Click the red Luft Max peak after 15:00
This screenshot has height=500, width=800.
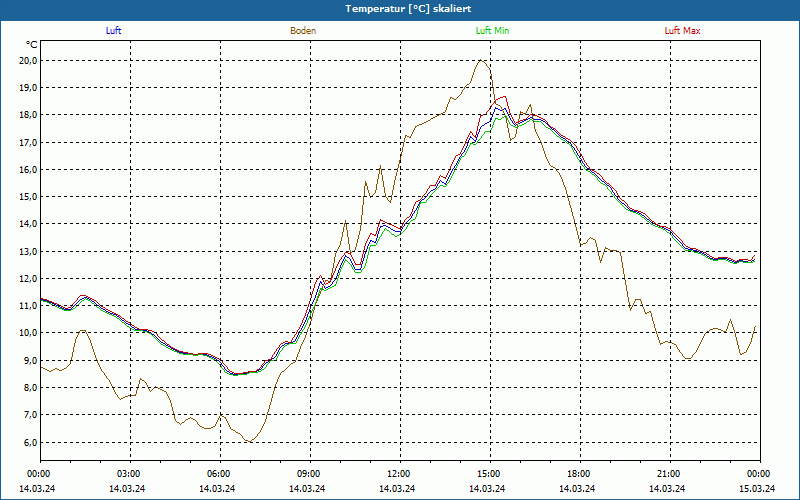(x=504, y=96)
